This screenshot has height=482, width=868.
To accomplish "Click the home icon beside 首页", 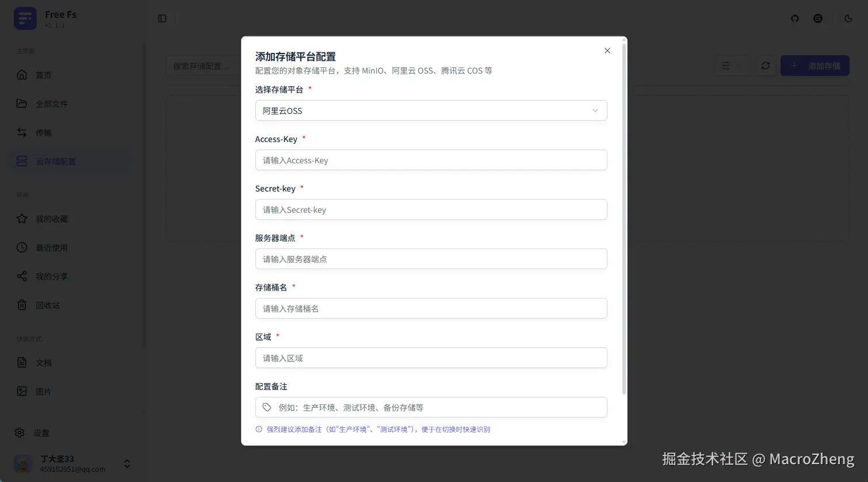I will tap(22, 75).
